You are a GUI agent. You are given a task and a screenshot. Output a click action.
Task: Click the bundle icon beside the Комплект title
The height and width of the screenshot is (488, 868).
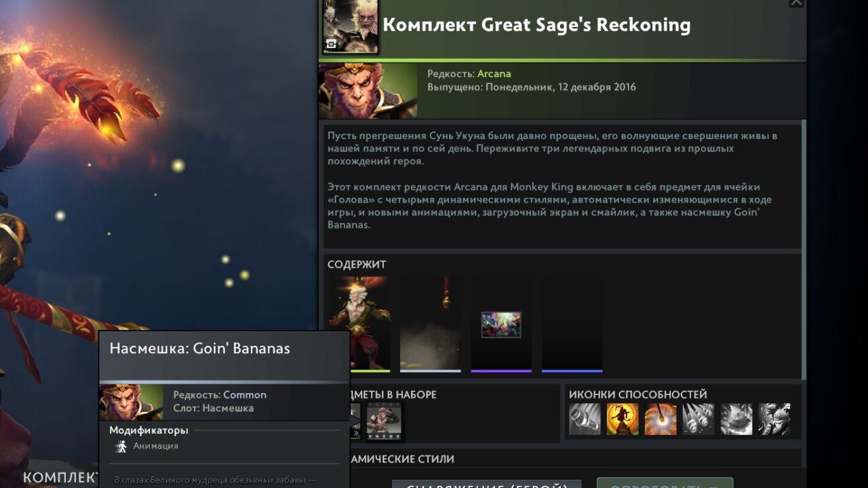pyautogui.click(x=350, y=26)
